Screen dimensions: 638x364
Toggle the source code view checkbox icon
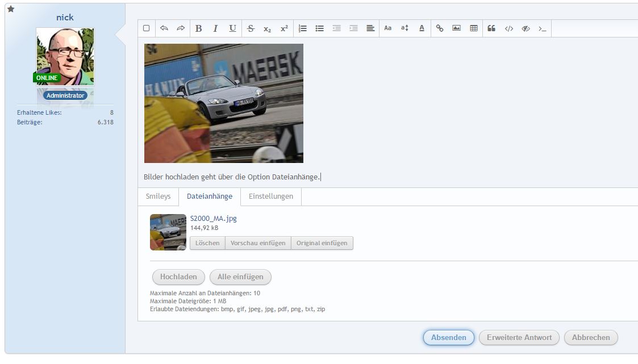[x=146, y=28]
